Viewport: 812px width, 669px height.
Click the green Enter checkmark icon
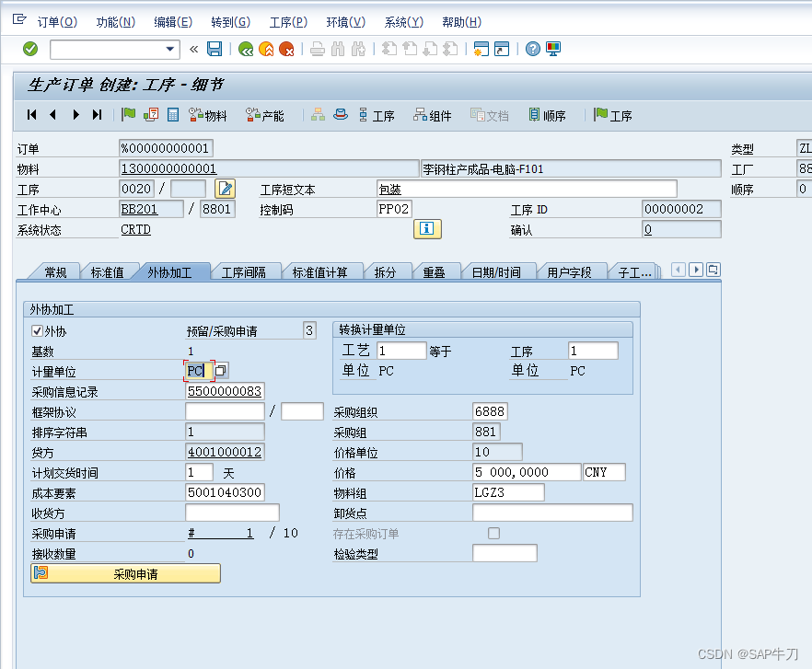(x=30, y=49)
